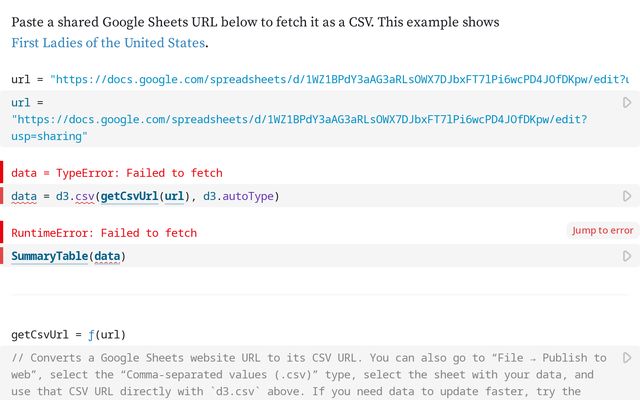This screenshot has height=400, width=640.
Task: Click d3.autoType in the data cell
Action: tap(238, 196)
